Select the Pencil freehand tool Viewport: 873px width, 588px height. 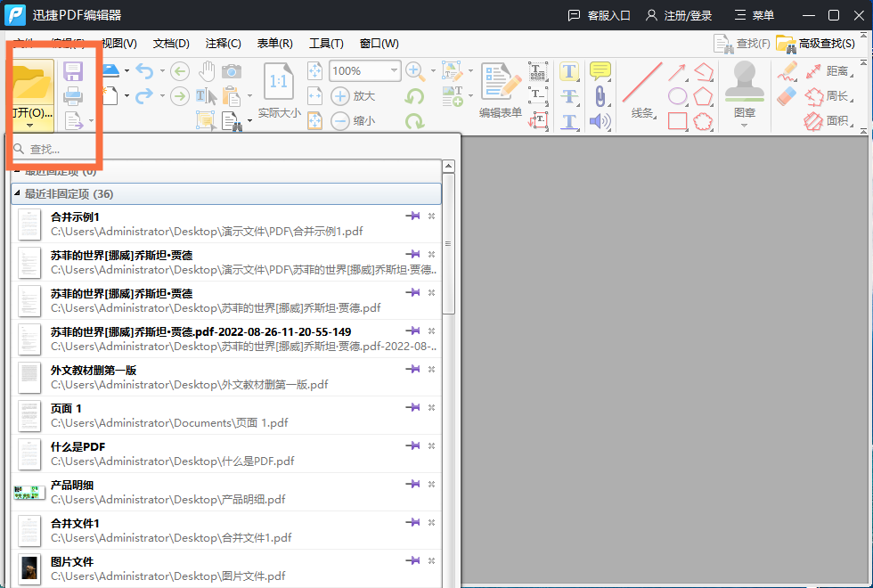[x=787, y=71]
